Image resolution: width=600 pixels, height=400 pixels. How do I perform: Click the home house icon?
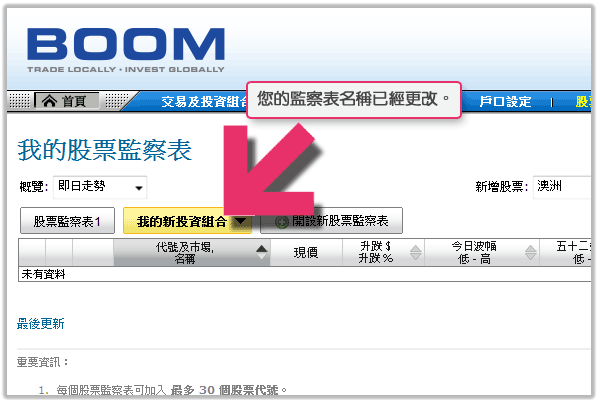(49, 101)
